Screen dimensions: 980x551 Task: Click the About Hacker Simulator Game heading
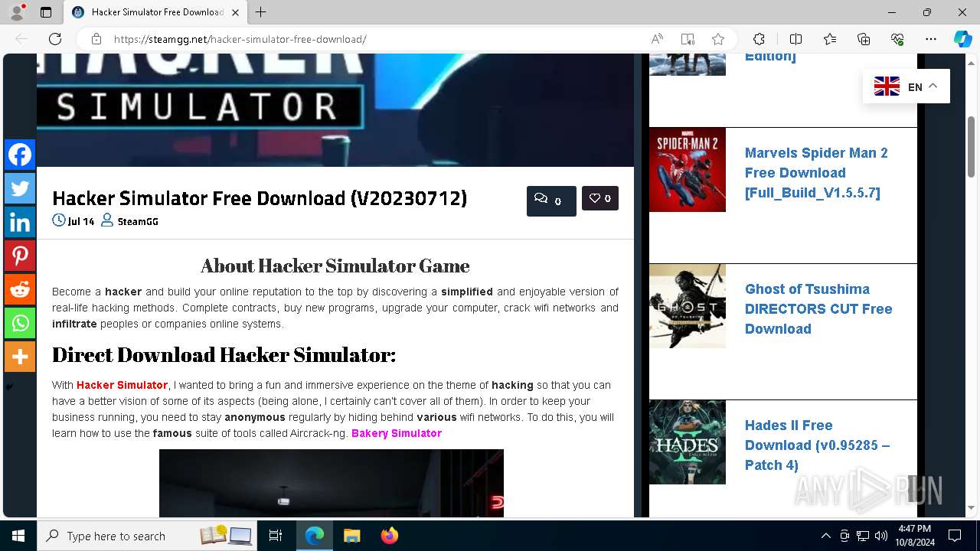pyautogui.click(x=335, y=266)
